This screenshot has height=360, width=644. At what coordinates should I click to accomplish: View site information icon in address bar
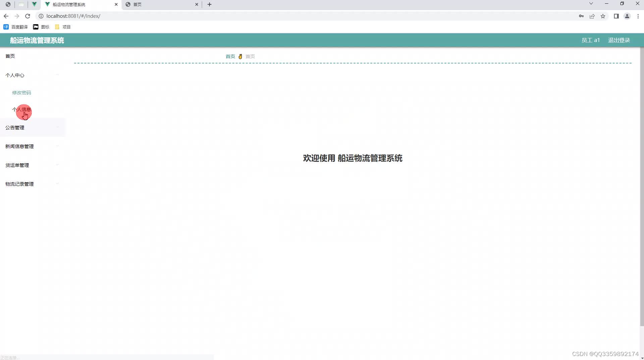tap(41, 16)
